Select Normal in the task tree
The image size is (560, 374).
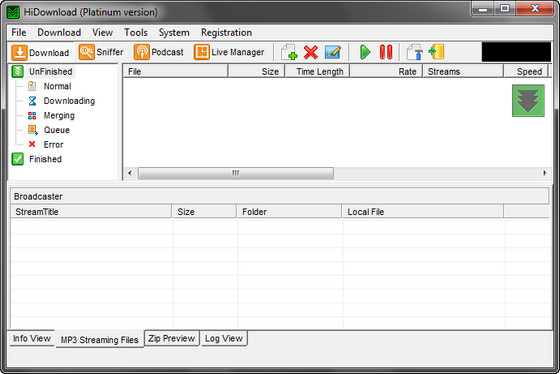[57, 86]
